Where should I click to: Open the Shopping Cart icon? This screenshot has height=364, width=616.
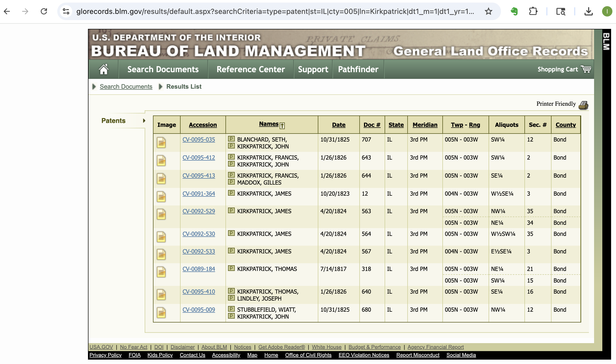[x=586, y=69]
